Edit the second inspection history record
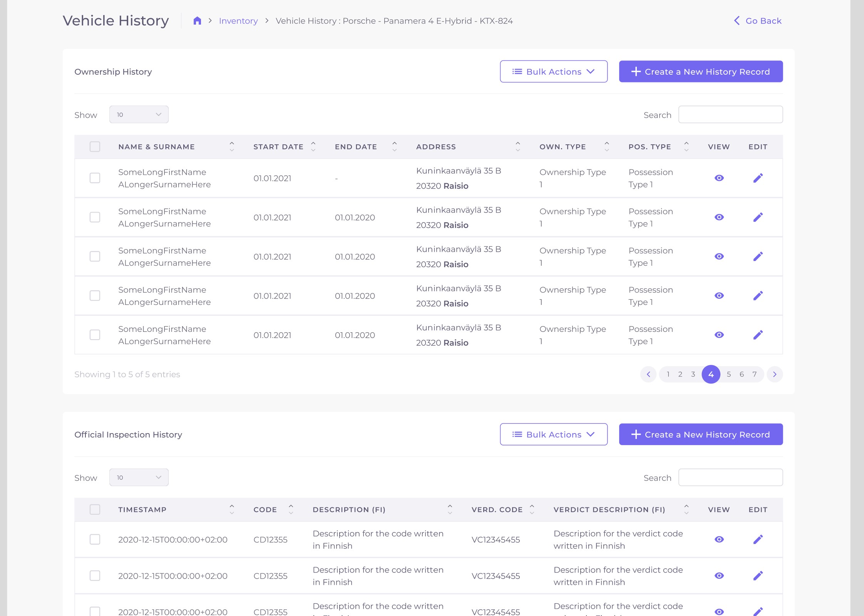Viewport: 864px width, 616px height. 758,576
